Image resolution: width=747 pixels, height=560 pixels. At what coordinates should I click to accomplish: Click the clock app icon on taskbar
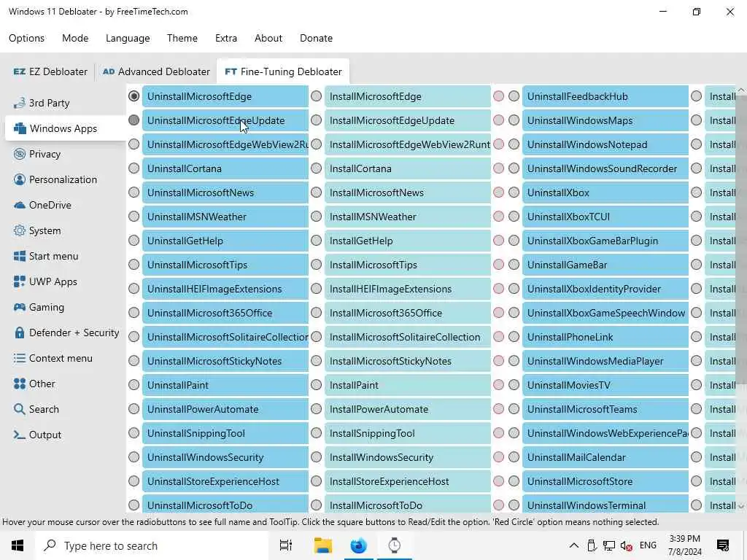(395, 545)
